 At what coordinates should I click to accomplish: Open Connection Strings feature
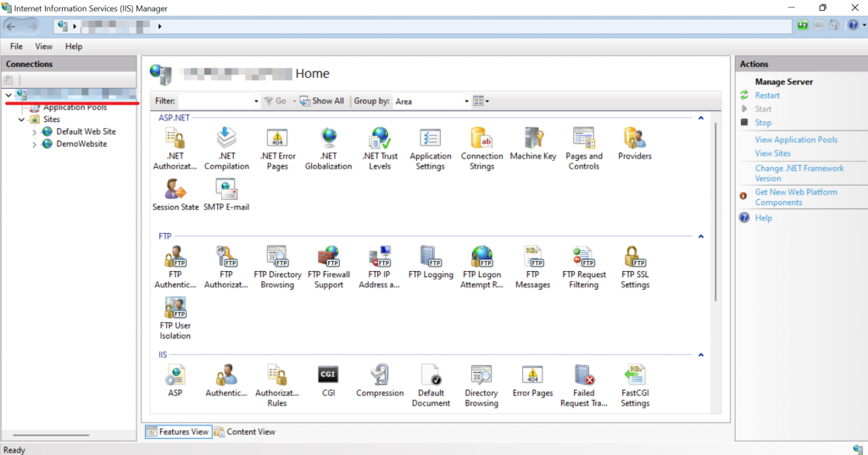[x=481, y=148]
